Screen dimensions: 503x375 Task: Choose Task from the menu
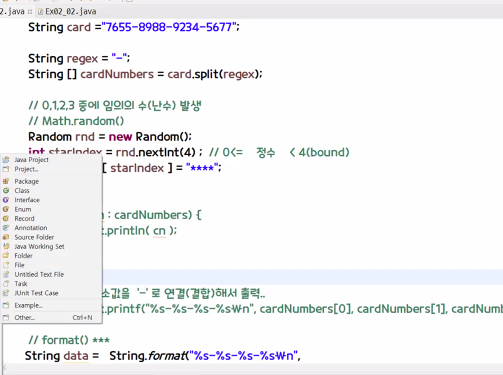tap(21, 284)
